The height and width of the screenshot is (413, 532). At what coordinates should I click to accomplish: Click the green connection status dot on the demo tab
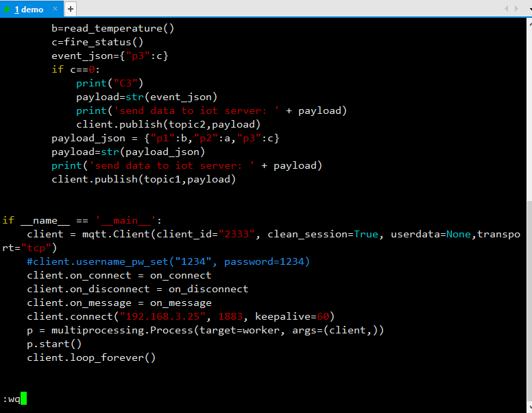click(x=7, y=9)
